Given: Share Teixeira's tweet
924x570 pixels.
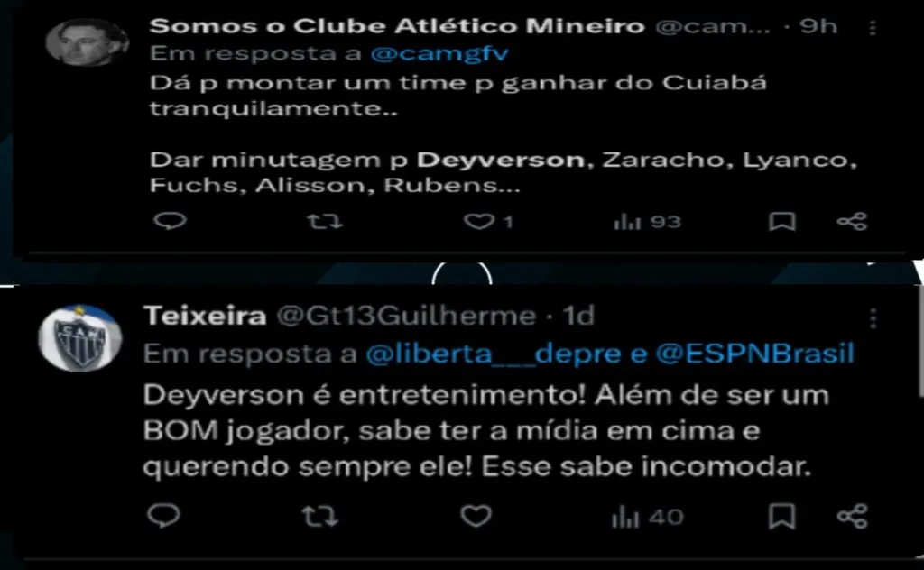Looking at the screenshot, I should pyautogui.click(x=853, y=517).
